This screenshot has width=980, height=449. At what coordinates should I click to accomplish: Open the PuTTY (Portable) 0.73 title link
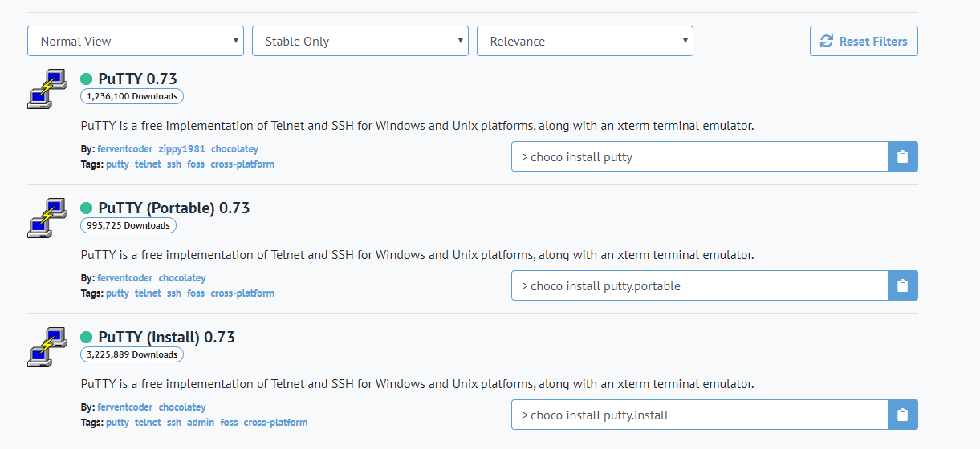tap(174, 208)
